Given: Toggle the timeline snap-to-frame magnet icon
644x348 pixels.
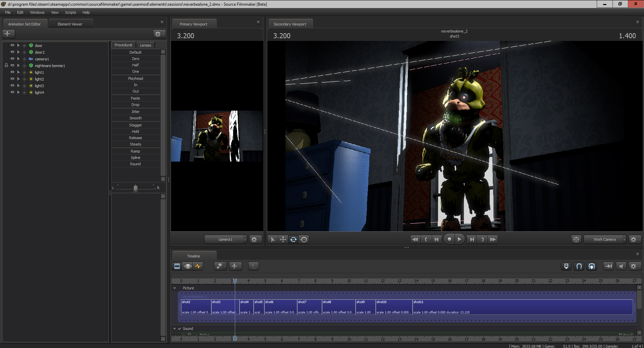Looking at the screenshot, I should [x=592, y=266].
